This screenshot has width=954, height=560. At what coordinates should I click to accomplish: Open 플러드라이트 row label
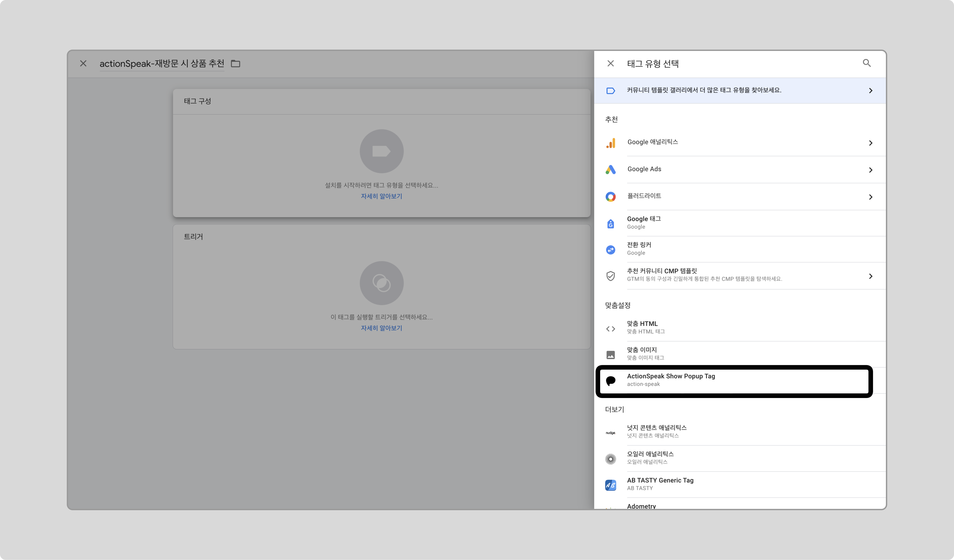click(x=644, y=196)
